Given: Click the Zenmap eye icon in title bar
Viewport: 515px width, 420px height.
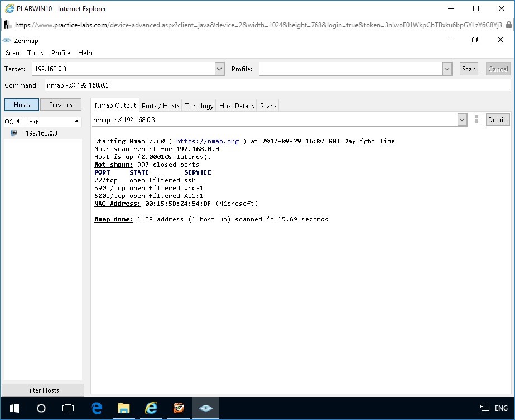Looking at the screenshot, I should (7, 40).
